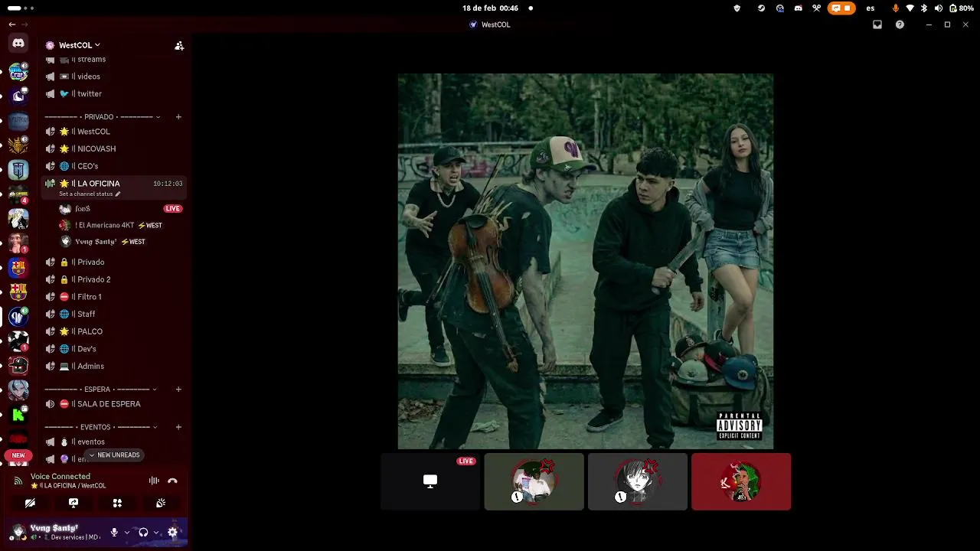The width and height of the screenshot is (980, 551).
Task: Toggle microphone mute in user panel
Action: click(114, 532)
